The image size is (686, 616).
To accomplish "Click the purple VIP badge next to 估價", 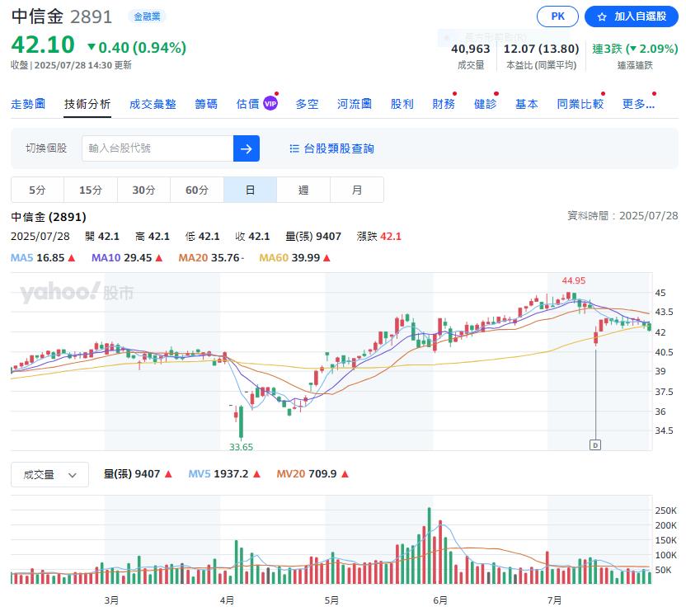I will (270, 104).
